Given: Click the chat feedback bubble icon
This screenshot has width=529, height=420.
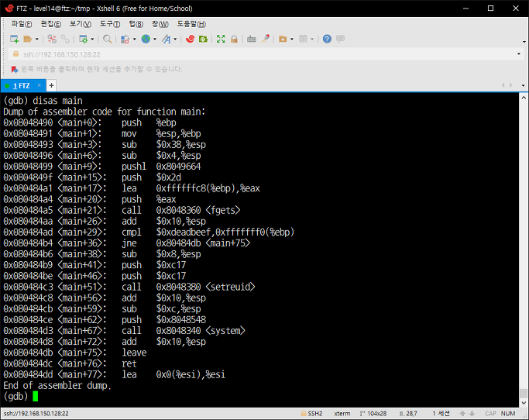Looking at the screenshot, I should point(341,40).
